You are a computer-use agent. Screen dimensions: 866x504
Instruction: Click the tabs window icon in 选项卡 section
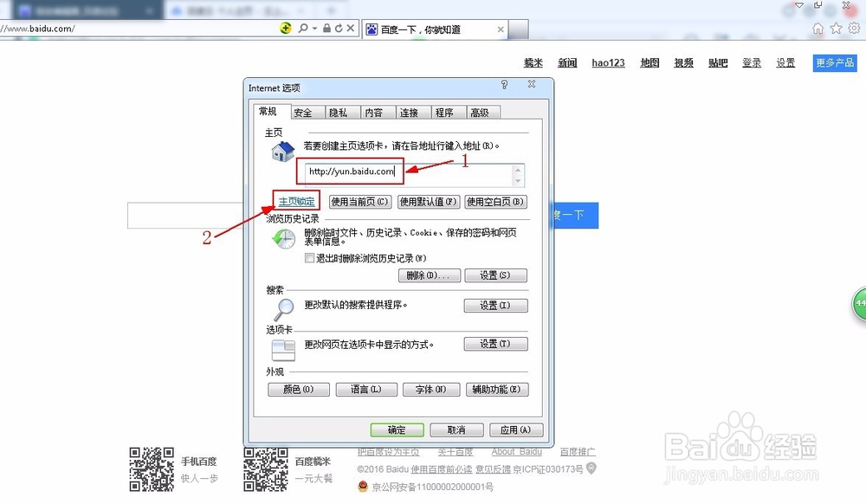(x=283, y=351)
